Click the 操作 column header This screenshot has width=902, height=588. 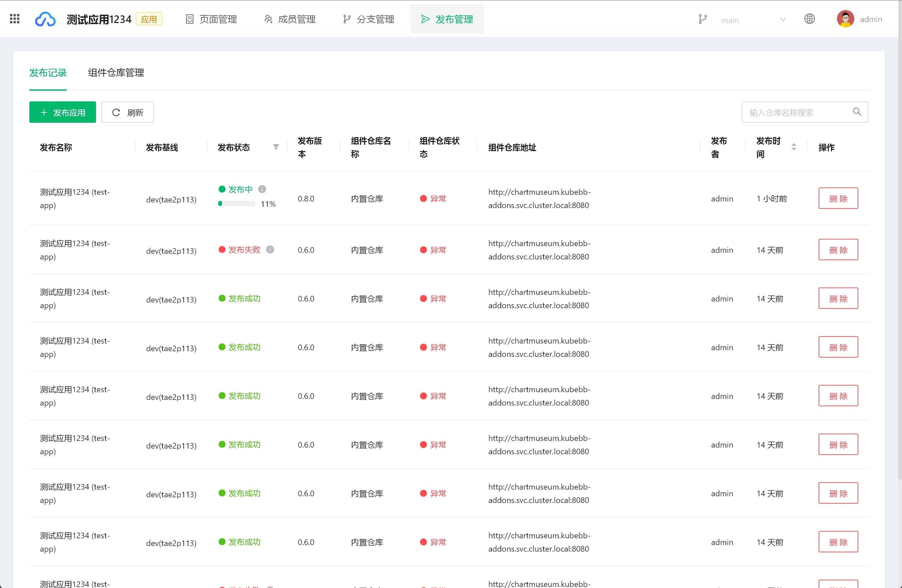[826, 147]
